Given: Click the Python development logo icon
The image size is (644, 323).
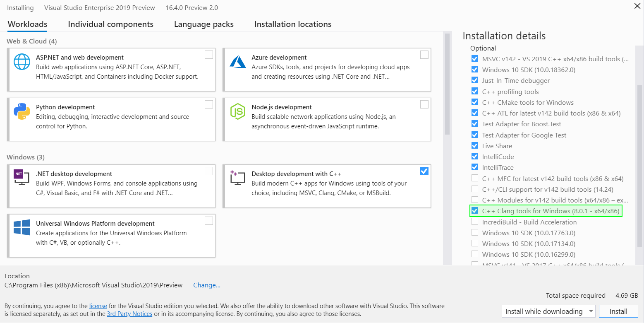Looking at the screenshot, I should point(22,111).
